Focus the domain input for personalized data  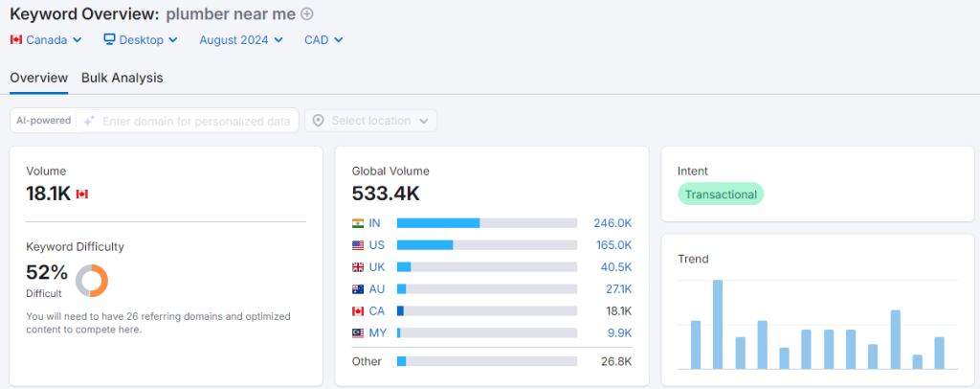[195, 121]
